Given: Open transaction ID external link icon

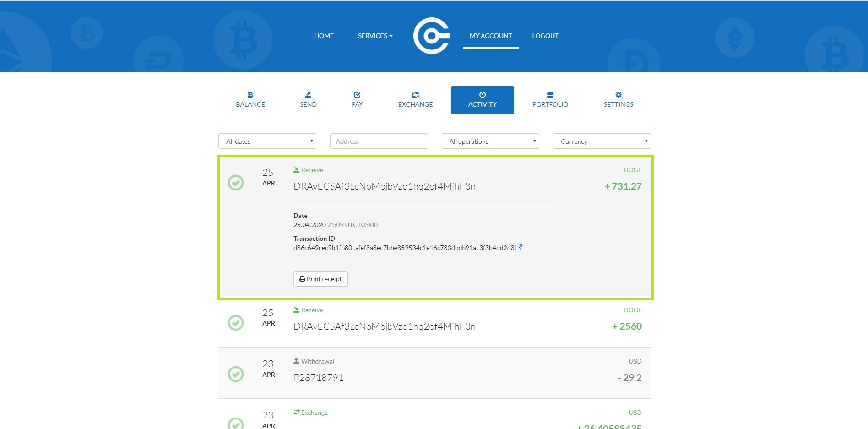Looking at the screenshot, I should coord(519,247).
